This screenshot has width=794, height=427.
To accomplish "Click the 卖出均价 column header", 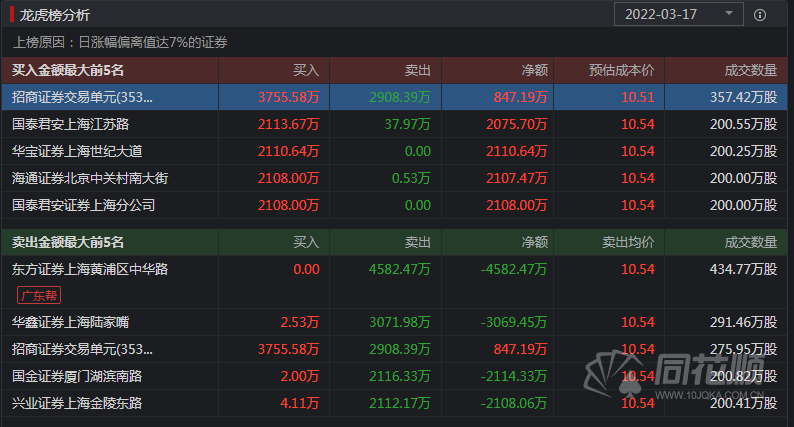I will (x=628, y=242).
